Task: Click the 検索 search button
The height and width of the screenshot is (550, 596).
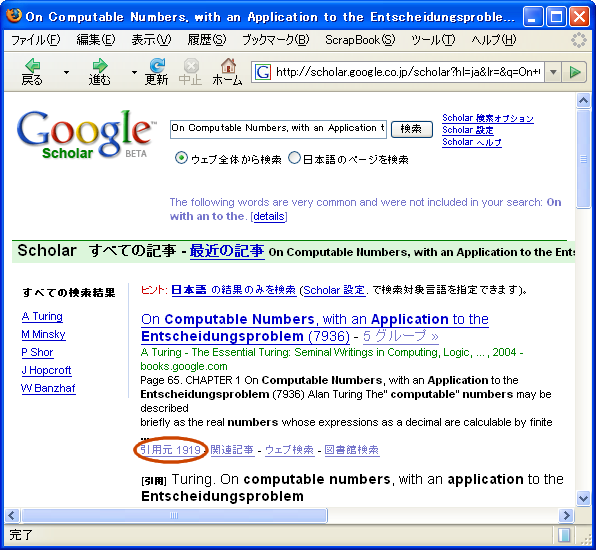Action: pyautogui.click(x=412, y=129)
